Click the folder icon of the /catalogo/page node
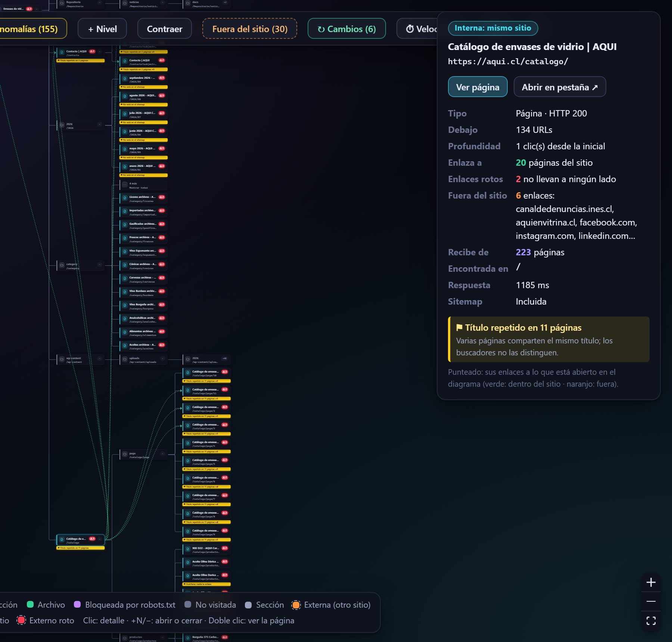Image resolution: width=672 pixels, height=642 pixels. click(x=125, y=454)
